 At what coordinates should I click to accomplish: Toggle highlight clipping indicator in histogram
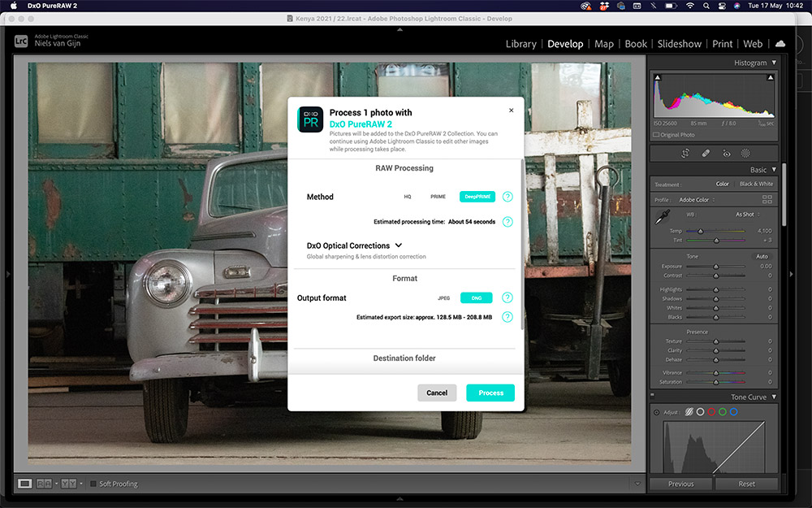[771, 78]
